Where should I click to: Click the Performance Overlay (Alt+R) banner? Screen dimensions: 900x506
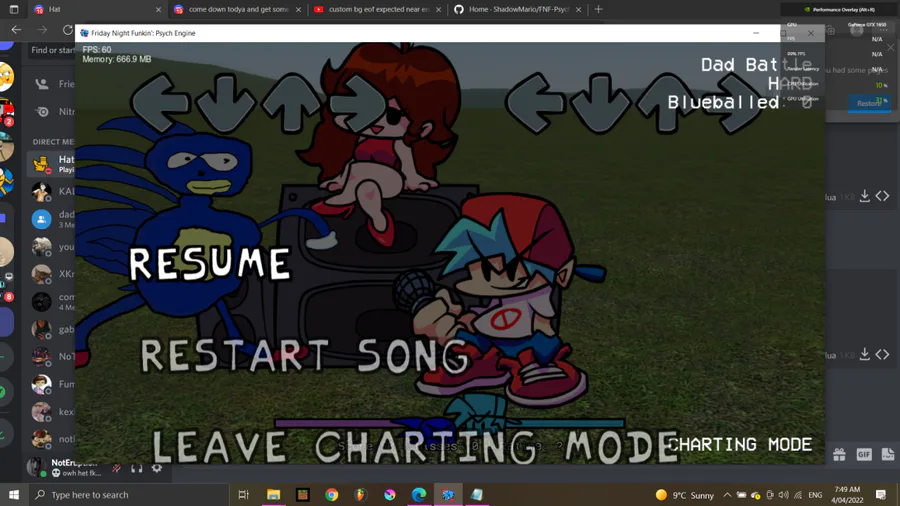840,9
